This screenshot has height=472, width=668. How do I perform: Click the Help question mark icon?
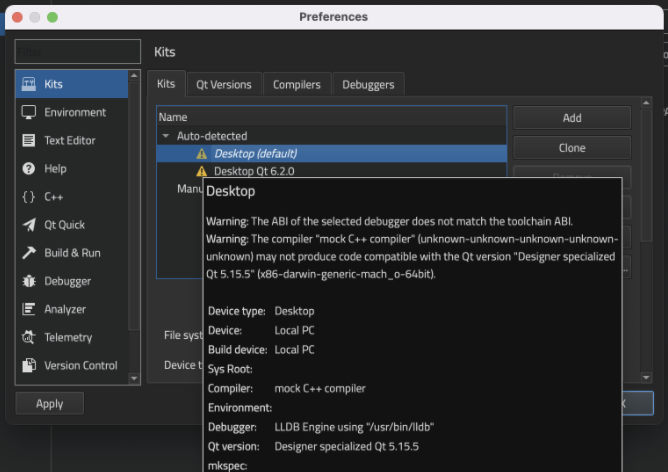[29, 169]
